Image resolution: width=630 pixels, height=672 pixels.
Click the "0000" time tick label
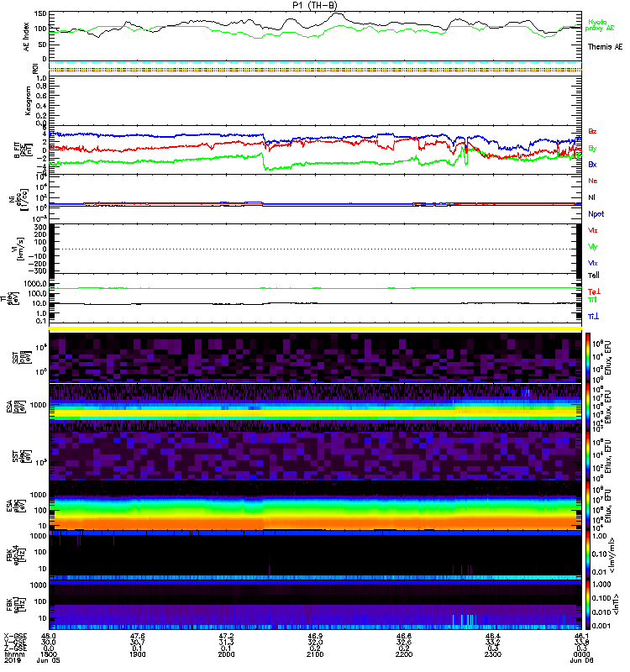click(581, 654)
